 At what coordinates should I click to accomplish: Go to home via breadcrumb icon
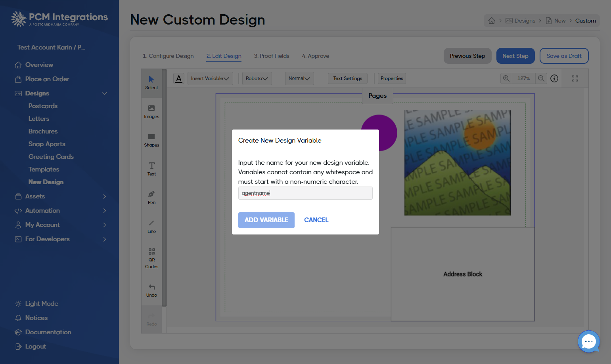492,21
